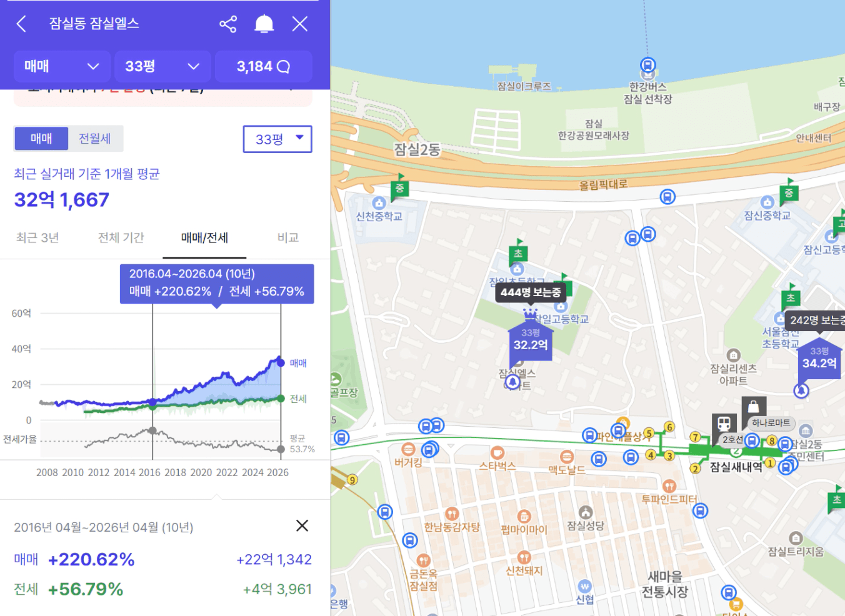Switch toggle to 매매

click(41, 139)
